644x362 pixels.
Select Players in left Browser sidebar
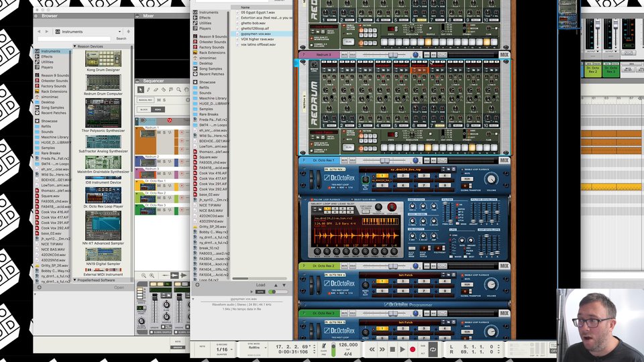click(47, 67)
